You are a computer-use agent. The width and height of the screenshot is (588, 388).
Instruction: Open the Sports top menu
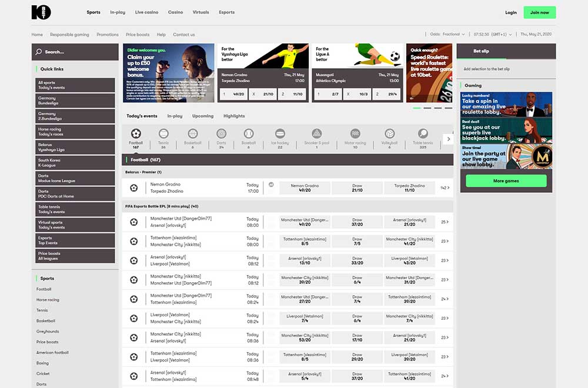click(x=93, y=12)
